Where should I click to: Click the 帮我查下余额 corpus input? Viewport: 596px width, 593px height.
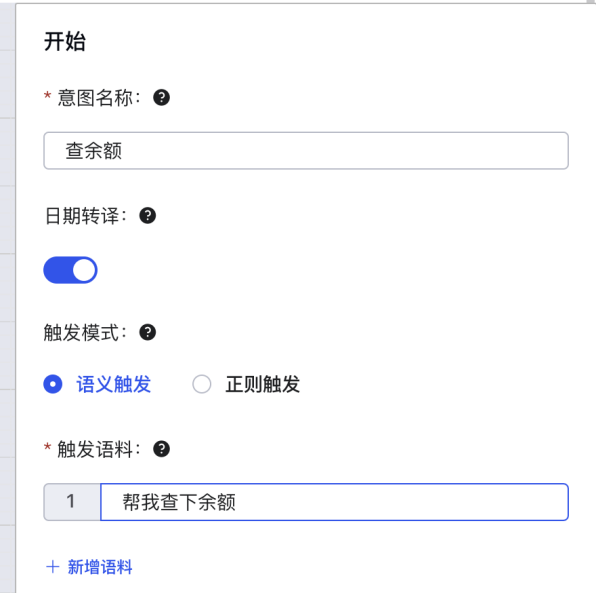334,502
